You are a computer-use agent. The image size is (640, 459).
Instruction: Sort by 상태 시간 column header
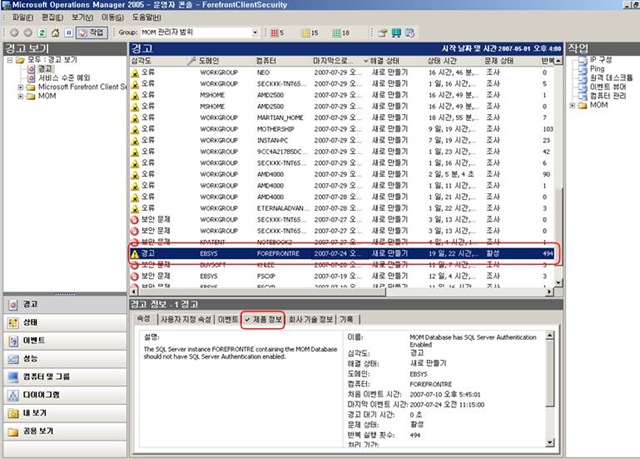[x=454, y=61]
